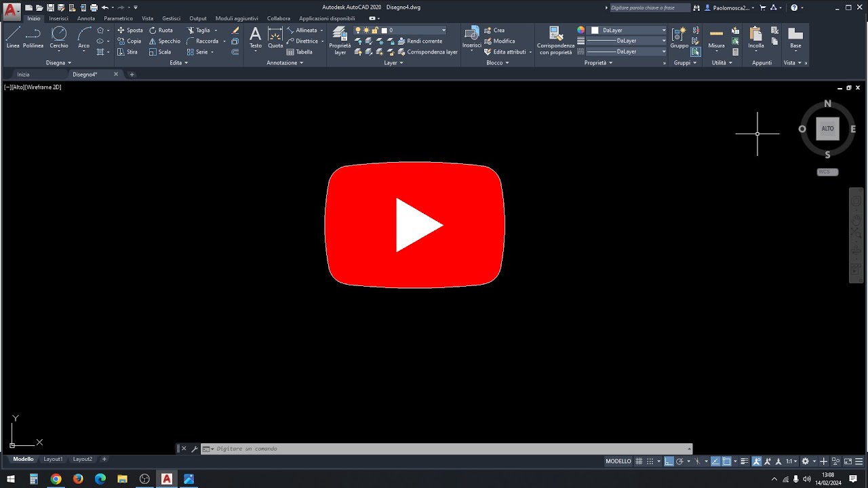Expand the Annotazione panel
868x488 pixels.
(285, 63)
